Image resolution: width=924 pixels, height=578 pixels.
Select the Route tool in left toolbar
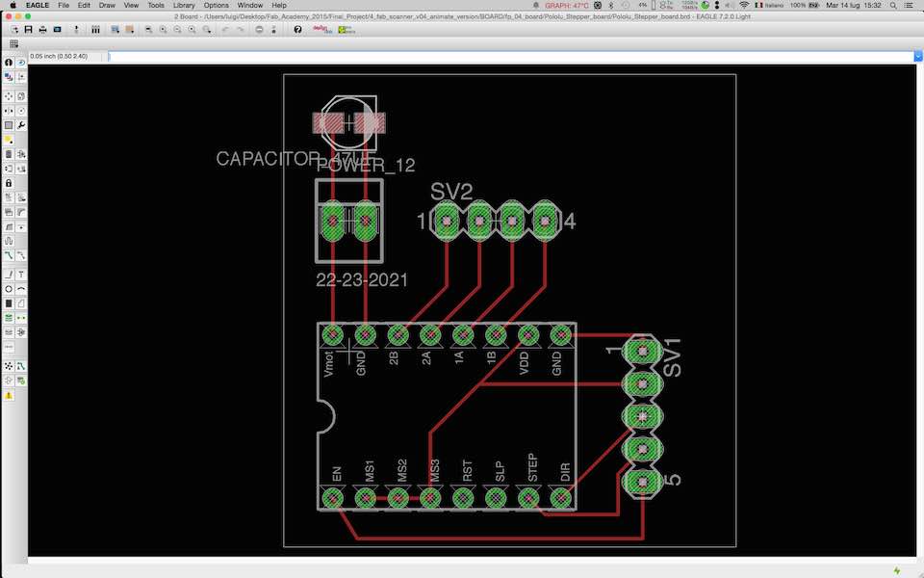tap(9, 255)
